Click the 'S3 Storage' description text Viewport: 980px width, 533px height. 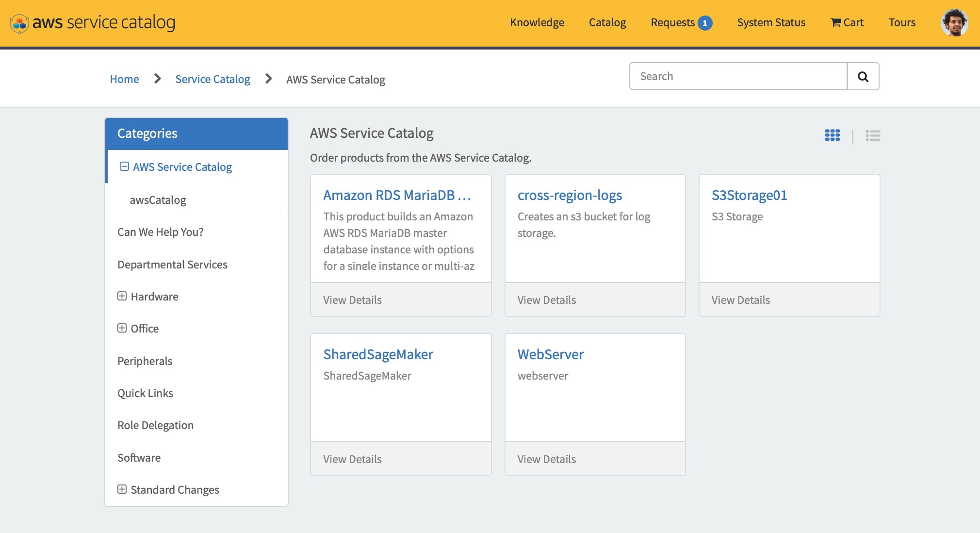point(737,217)
